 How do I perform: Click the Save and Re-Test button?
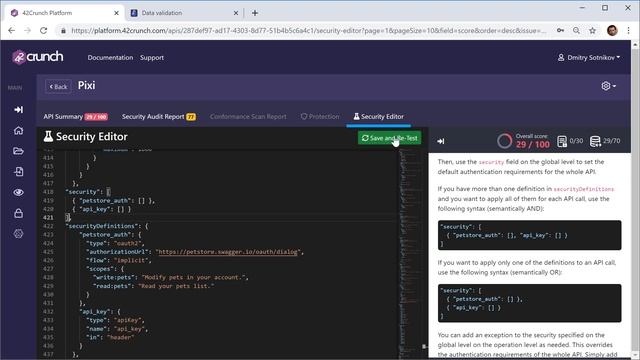389,138
